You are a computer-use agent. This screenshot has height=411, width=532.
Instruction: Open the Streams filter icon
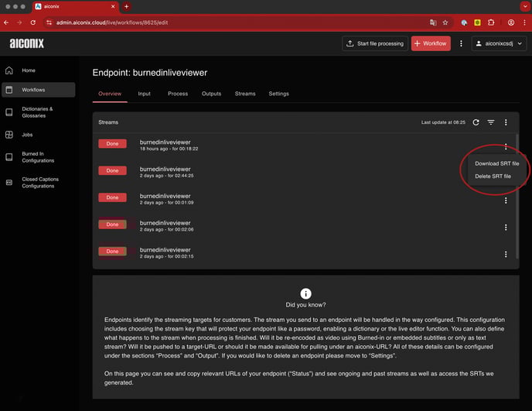pyautogui.click(x=490, y=122)
